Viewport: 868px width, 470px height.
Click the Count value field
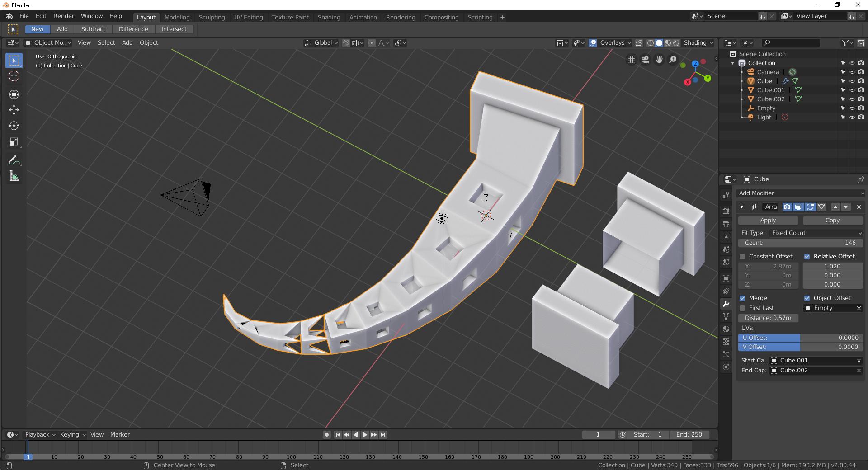pyautogui.click(x=800, y=243)
